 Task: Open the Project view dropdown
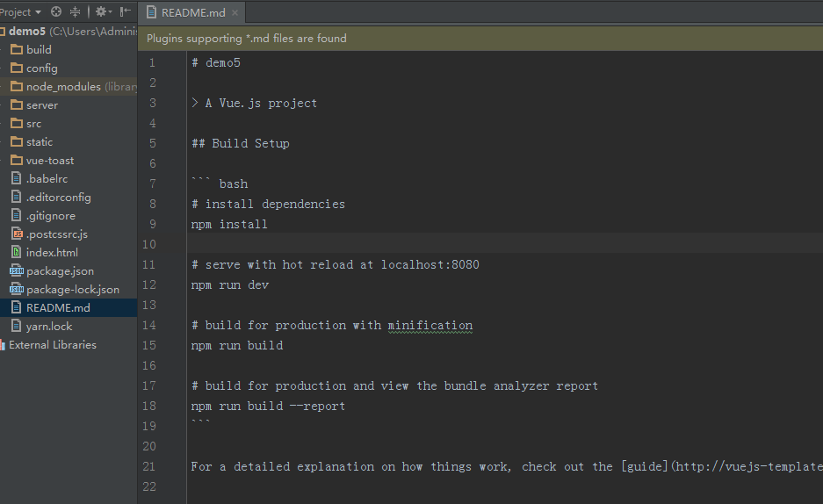tap(20, 11)
